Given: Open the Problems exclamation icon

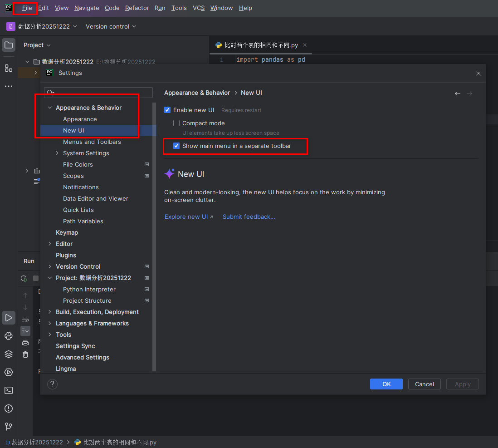Looking at the screenshot, I should [9, 408].
